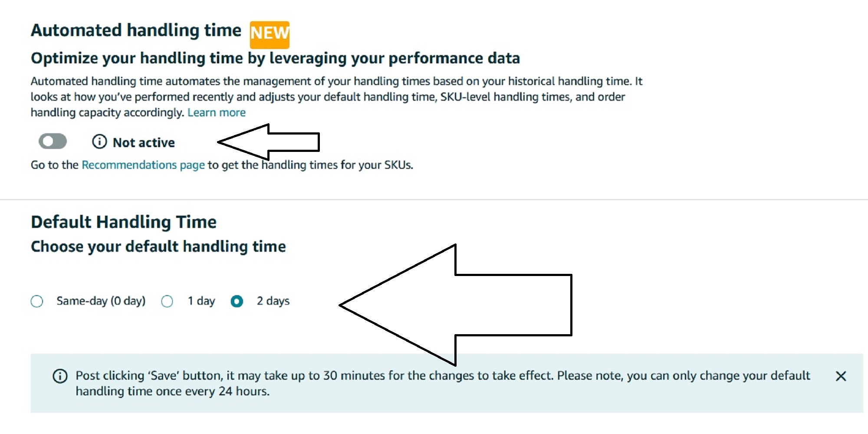The height and width of the screenshot is (434, 868).
Task: Open the Learn more link
Action: (217, 112)
